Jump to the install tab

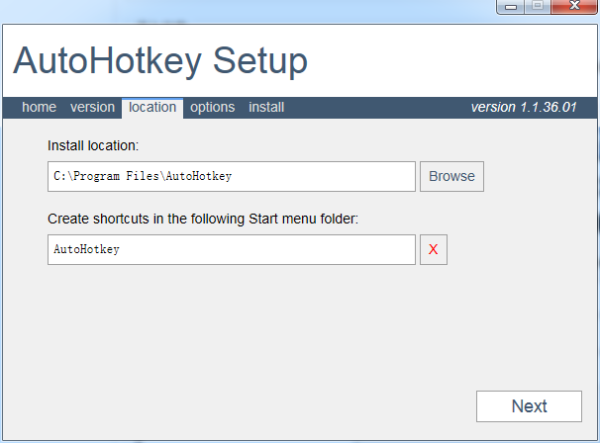266,107
